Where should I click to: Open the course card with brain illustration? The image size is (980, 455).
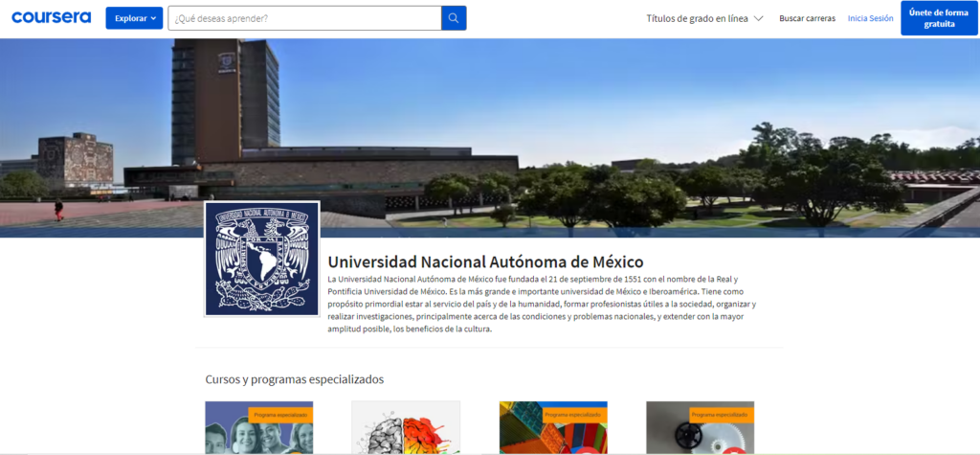(x=406, y=427)
